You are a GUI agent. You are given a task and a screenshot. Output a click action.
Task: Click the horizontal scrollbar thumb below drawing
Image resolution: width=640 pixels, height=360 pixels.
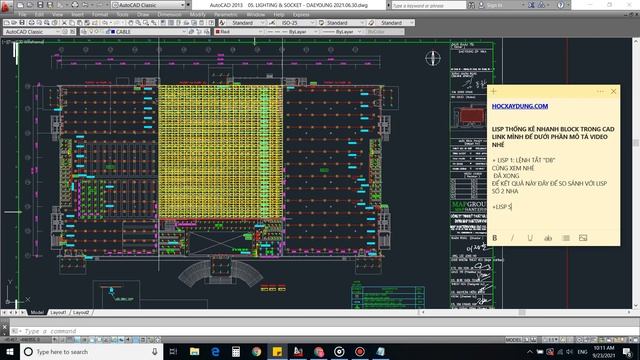[522, 312]
